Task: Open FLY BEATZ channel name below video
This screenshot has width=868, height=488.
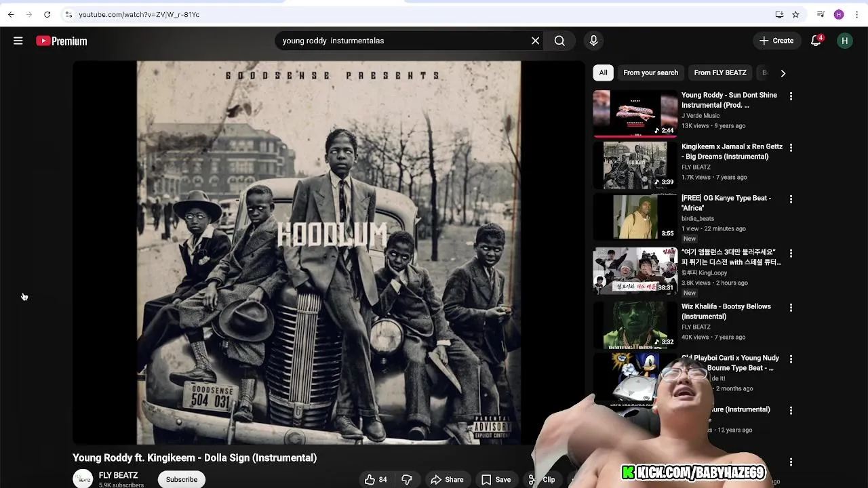Action: point(118,476)
